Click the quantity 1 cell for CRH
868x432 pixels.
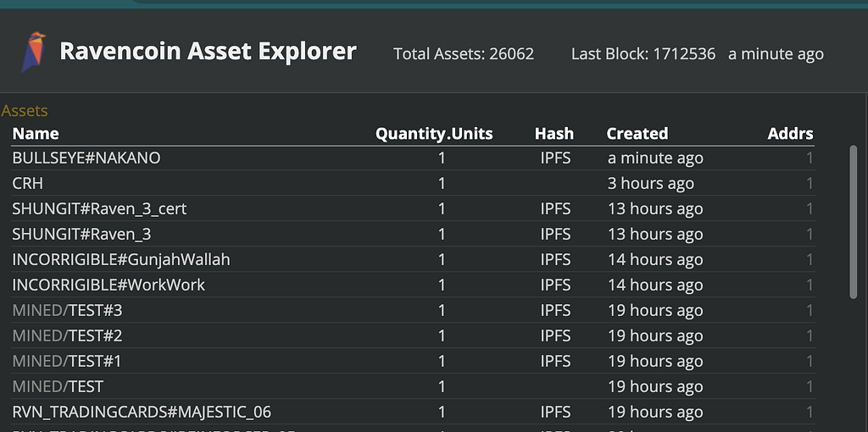(x=441, y=184)
